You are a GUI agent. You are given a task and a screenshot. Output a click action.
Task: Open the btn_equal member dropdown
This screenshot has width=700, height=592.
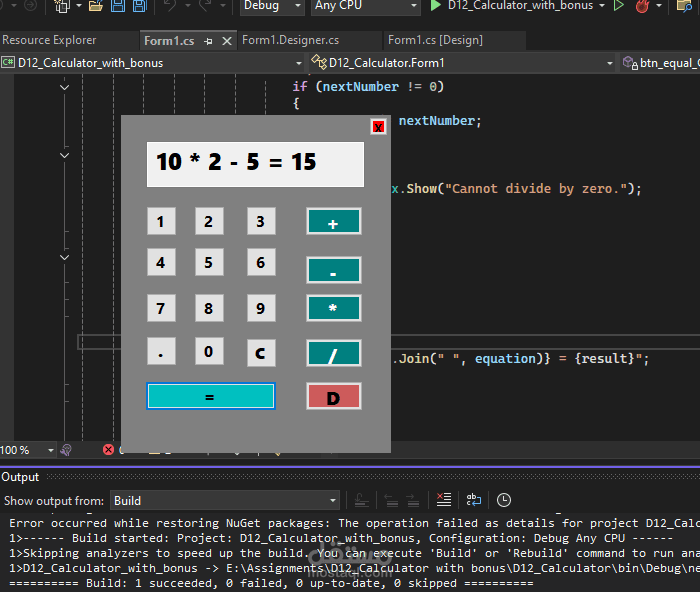(662, 63)
